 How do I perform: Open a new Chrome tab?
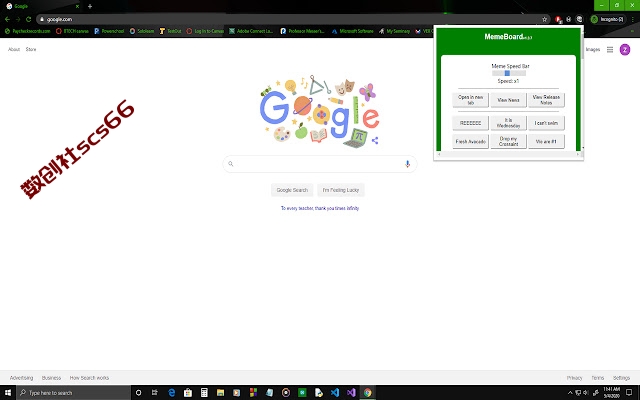(x=90, y=6)
